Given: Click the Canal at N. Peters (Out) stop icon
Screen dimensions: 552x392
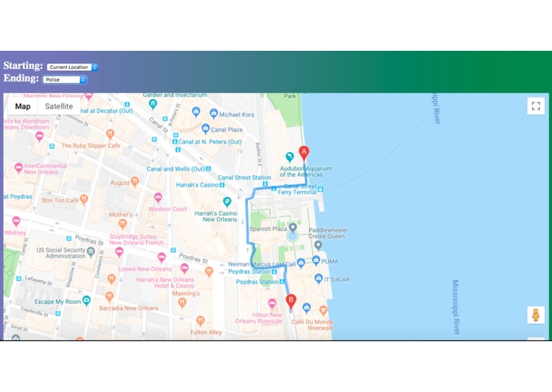Looking at the screenshot, I should [175, 142].
